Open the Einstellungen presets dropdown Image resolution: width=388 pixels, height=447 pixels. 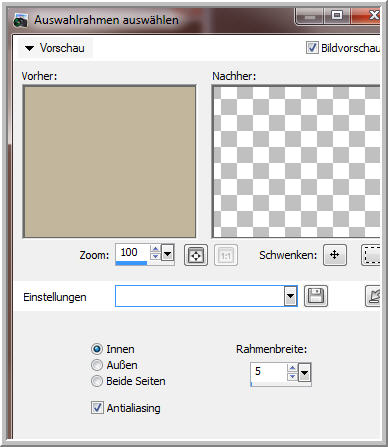pos(290,296)
